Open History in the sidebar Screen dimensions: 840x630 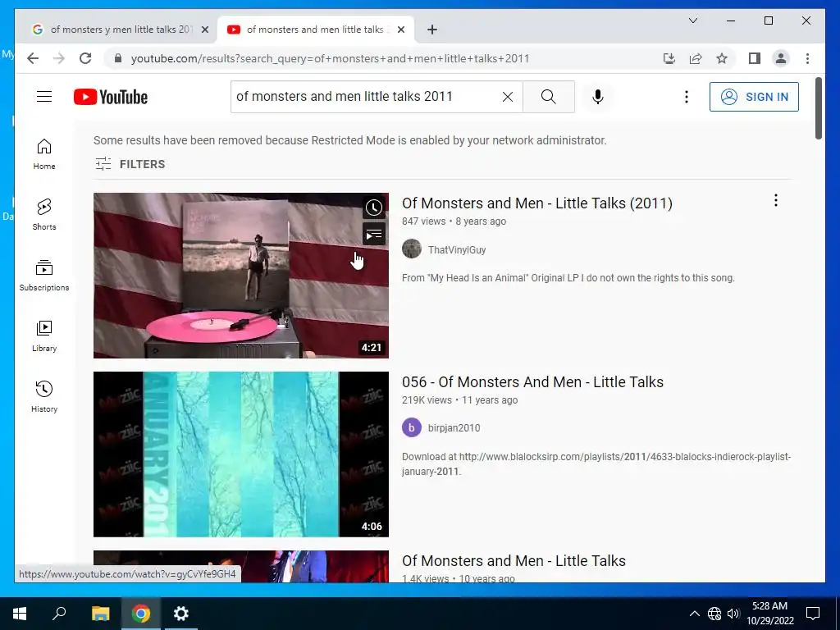point(44,396)
